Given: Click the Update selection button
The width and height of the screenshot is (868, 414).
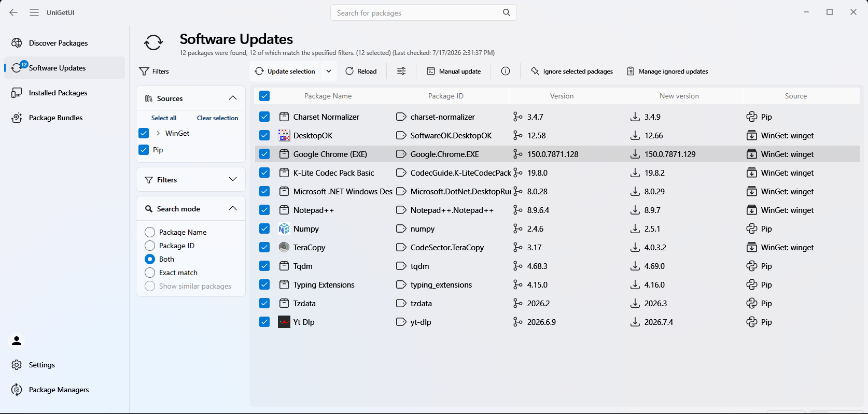Looking at the screenshot, I should click(286, 71).
